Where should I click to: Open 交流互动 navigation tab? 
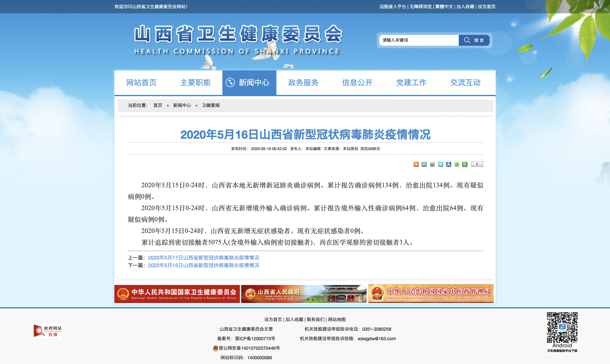click(465, 83)
